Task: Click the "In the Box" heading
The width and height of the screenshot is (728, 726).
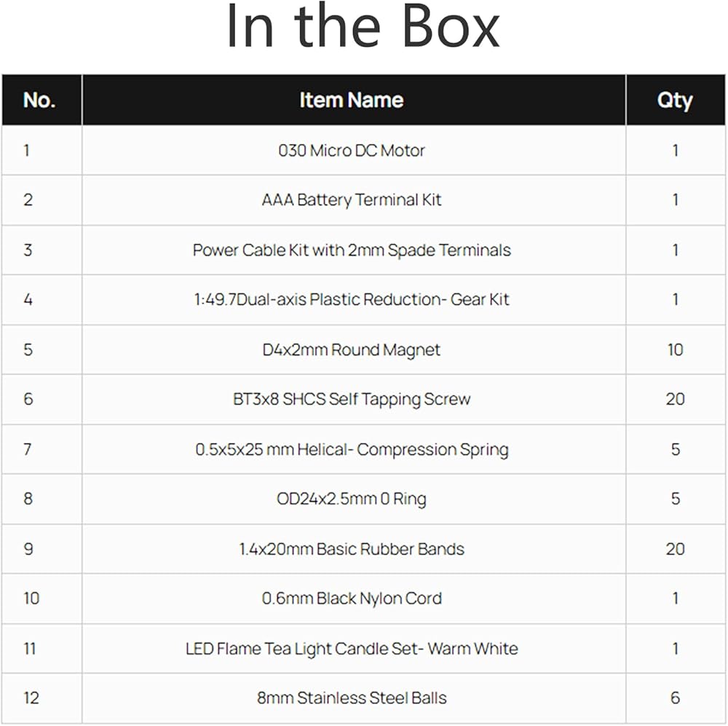Action: pos(363,28)
